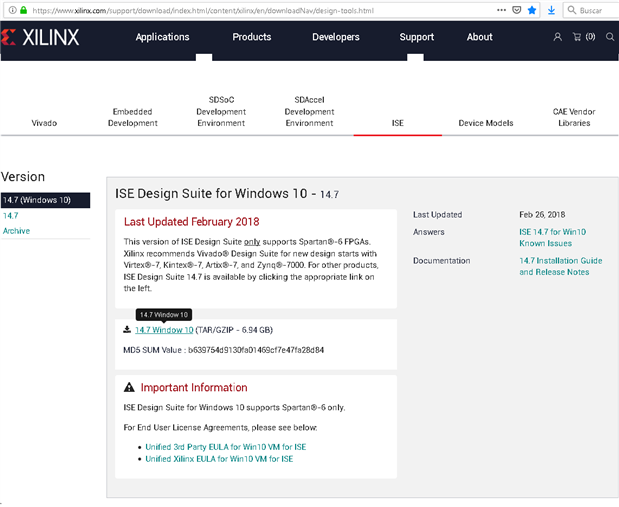This screenshot has height=507, width=619.
Task: Open the Support navigation menu
Action: 417,37
